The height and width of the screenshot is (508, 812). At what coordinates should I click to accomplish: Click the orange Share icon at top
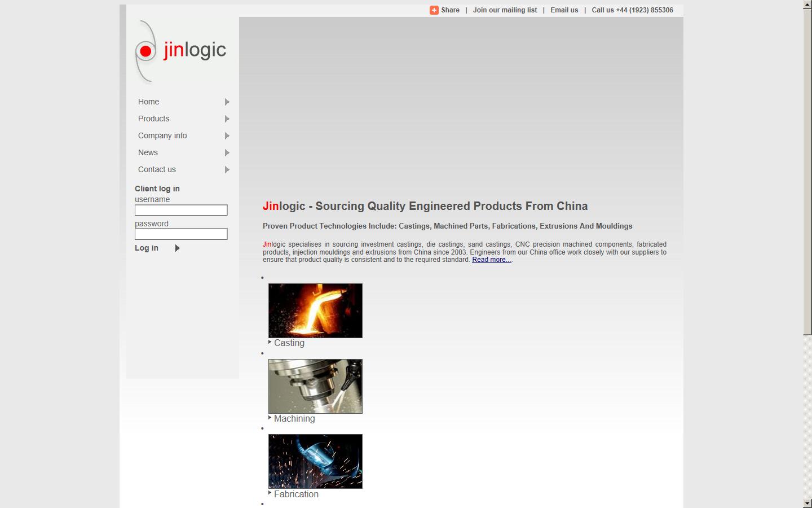pos(434,10)
